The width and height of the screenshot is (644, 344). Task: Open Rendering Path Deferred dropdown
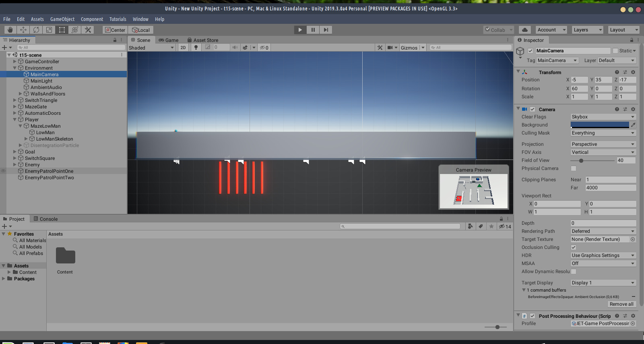tap(603, 231)
